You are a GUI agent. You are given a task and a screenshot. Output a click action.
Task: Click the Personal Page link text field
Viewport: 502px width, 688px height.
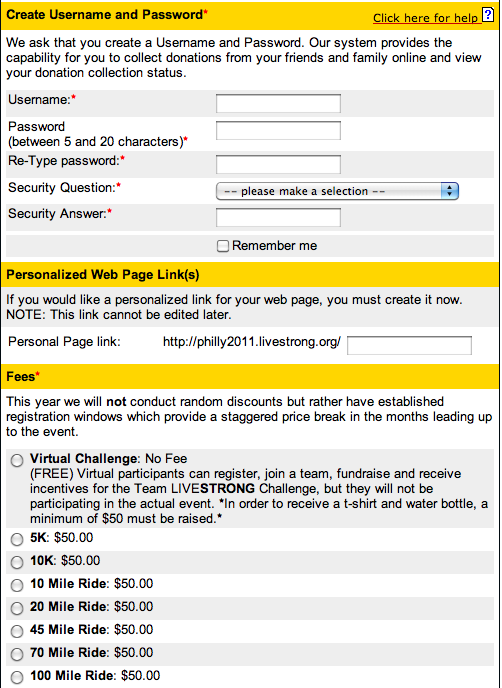click(409, 345)
